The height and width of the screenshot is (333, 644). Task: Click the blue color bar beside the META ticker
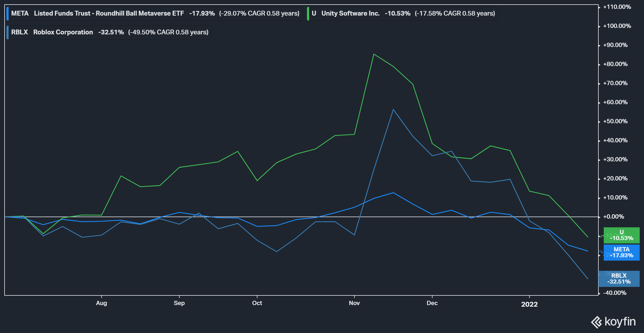(8, 13)
